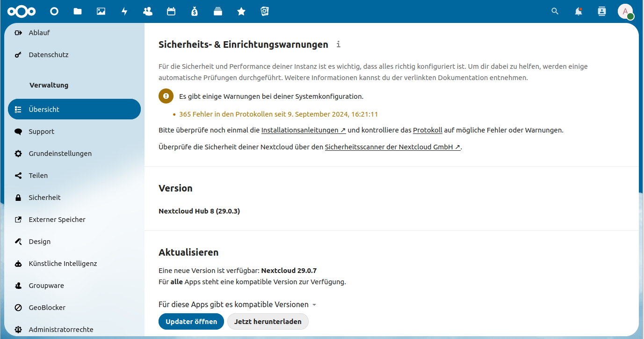Open Sicherheitsscanner der Nextcloud GmbH link
This screenshot has height=339, width=644.
[x=393, y=147]
